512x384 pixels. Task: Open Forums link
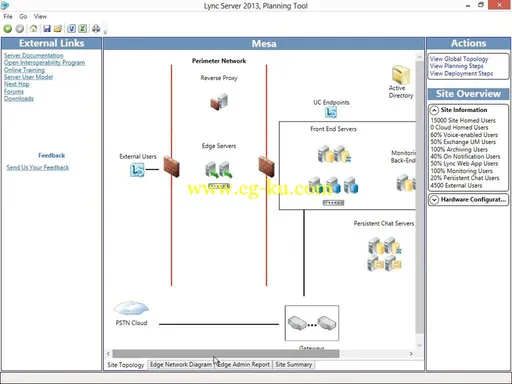(x=14, y=91)
